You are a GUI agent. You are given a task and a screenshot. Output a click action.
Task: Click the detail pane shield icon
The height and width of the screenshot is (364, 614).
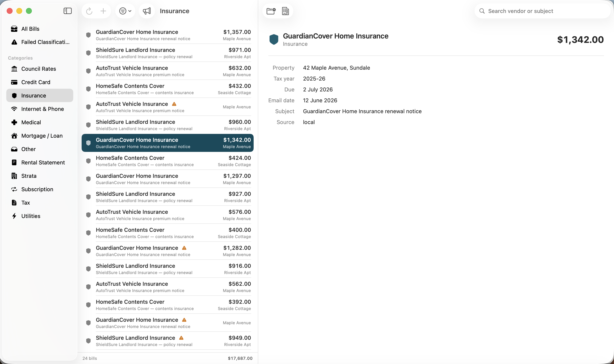pyautogui.click(x=274, y=40)
